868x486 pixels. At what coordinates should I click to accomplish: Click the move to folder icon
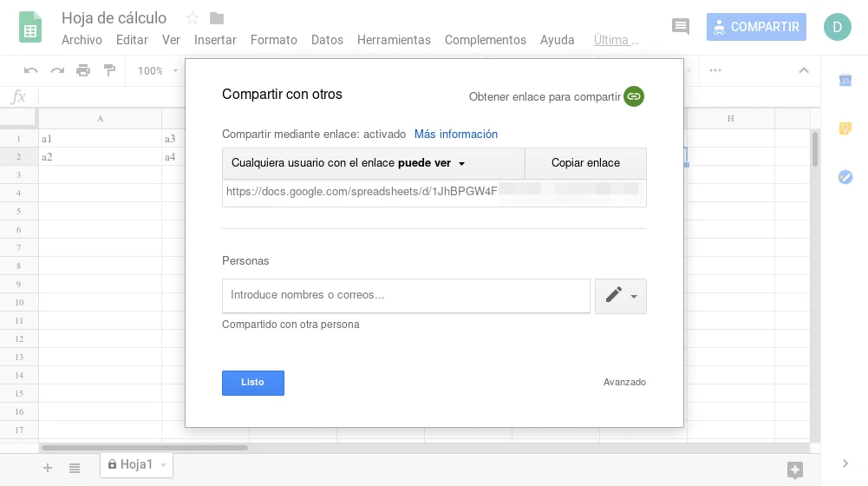[217, 18]
